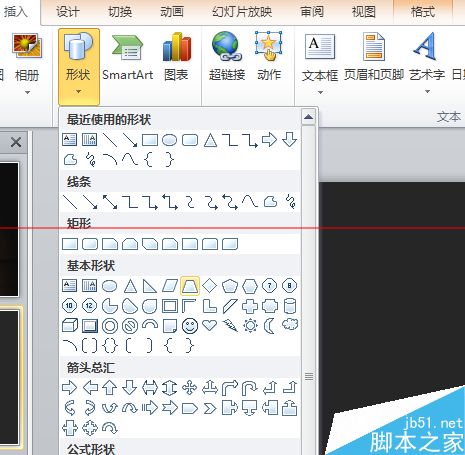
Task: Open the 视图 view tab
Action: point(364,12)
